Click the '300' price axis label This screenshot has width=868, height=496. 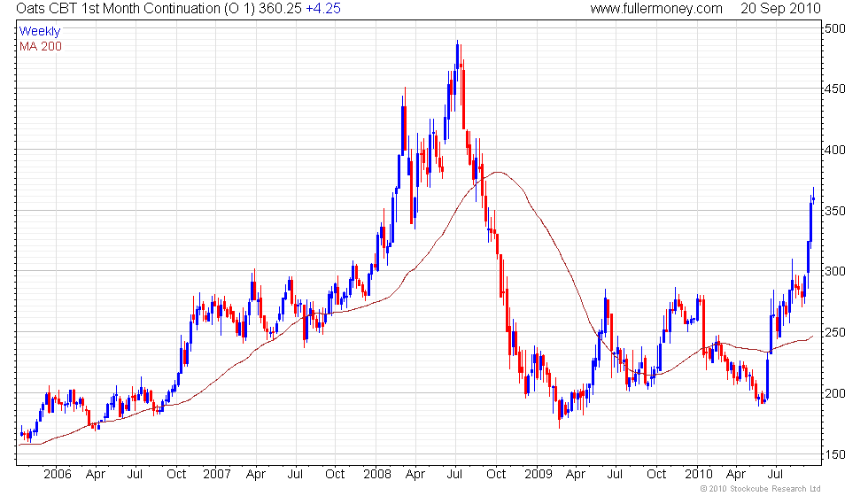[834, 271]
